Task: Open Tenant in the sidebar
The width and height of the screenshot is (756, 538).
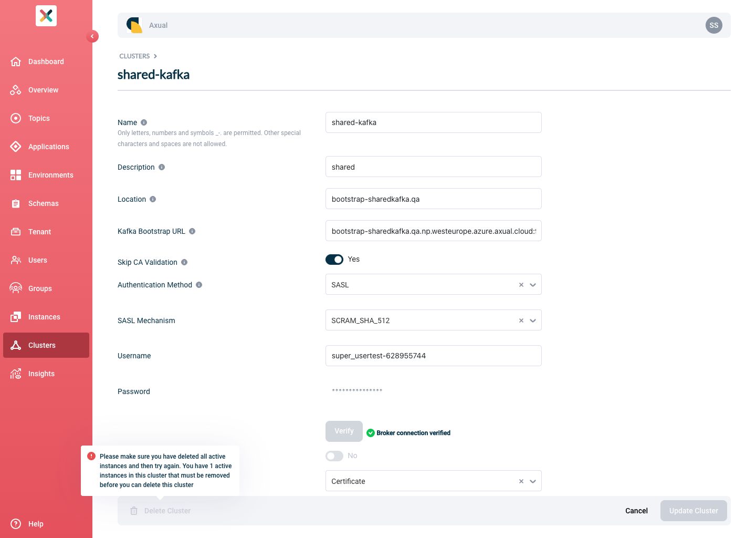Action: pos(46,232)
